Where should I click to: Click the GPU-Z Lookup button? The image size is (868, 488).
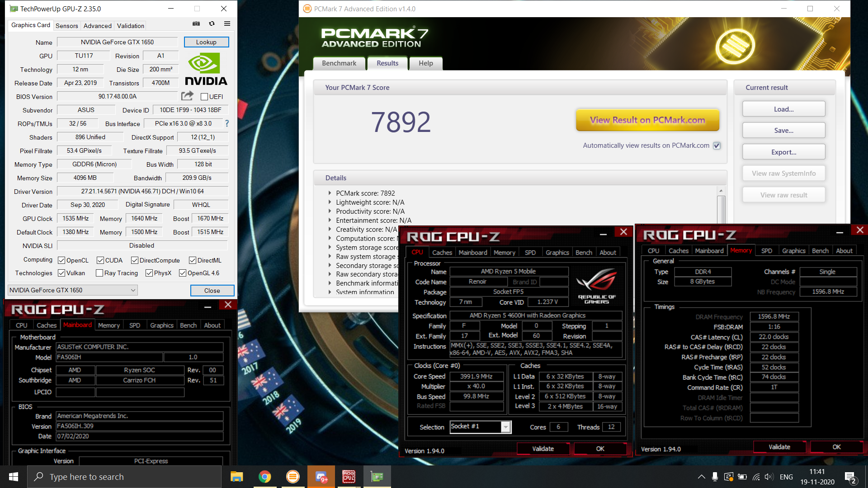pyautogui.click(x=206, y=42)
